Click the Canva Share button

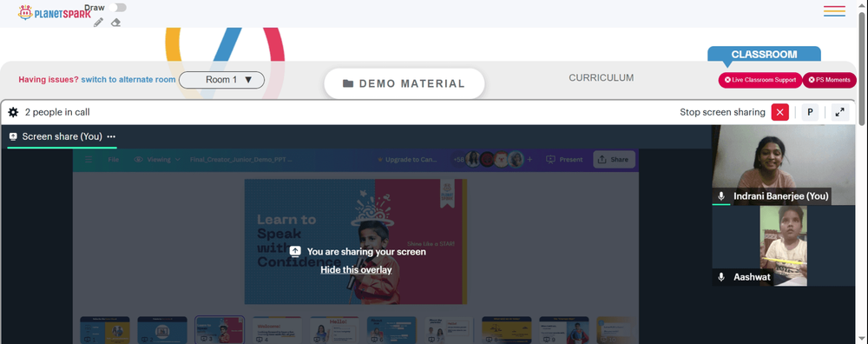click(614, 160)
